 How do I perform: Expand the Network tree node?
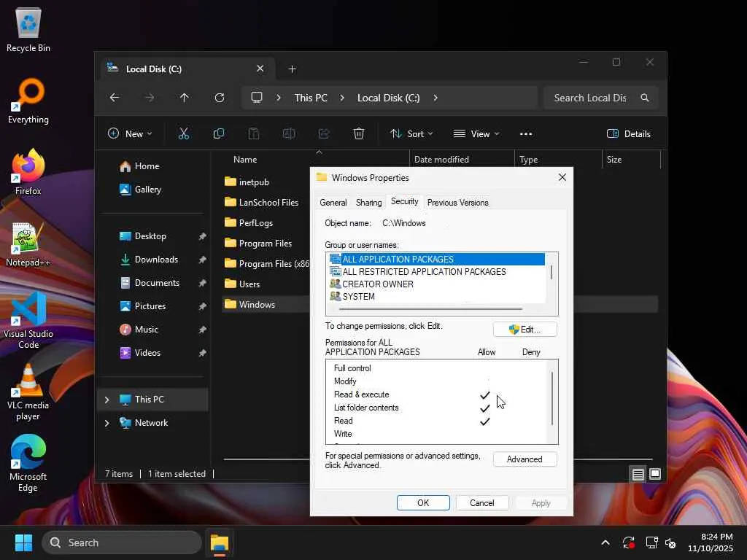point(107,423)
